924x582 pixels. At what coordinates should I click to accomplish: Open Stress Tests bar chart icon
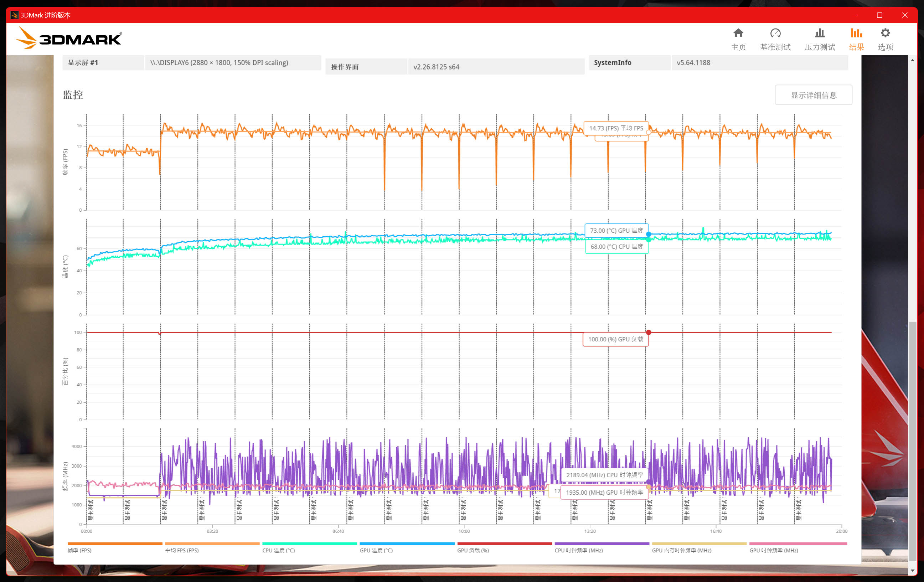pyautogui.click(x=820, y=34)
